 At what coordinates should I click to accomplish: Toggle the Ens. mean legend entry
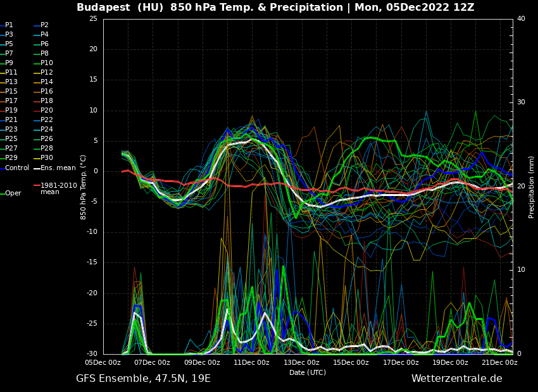pos(58,168)
